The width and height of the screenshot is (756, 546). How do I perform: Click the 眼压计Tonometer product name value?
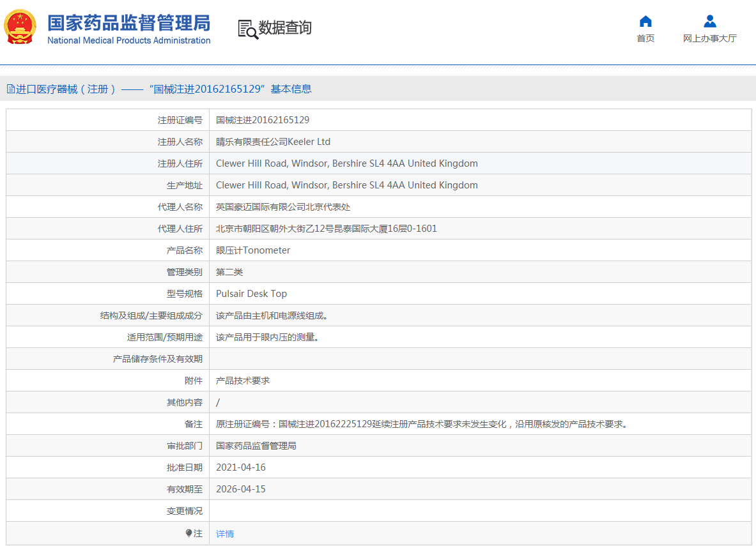coord(253,250)
